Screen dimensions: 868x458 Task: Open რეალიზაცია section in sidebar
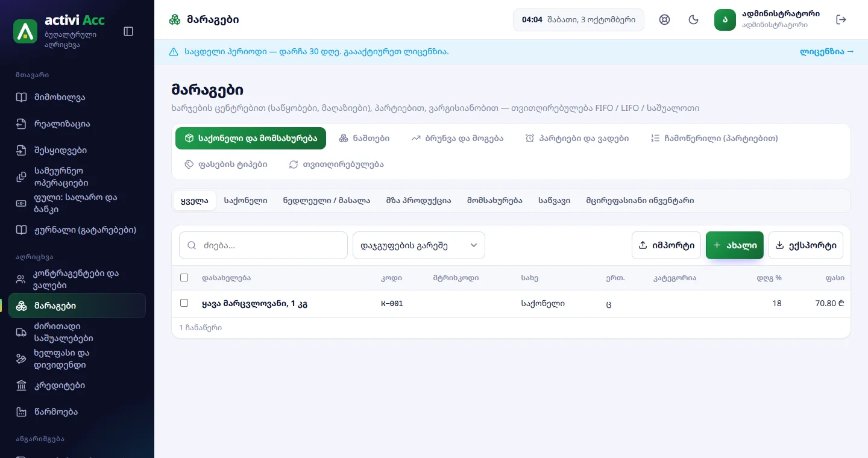(x=77, y=124)
